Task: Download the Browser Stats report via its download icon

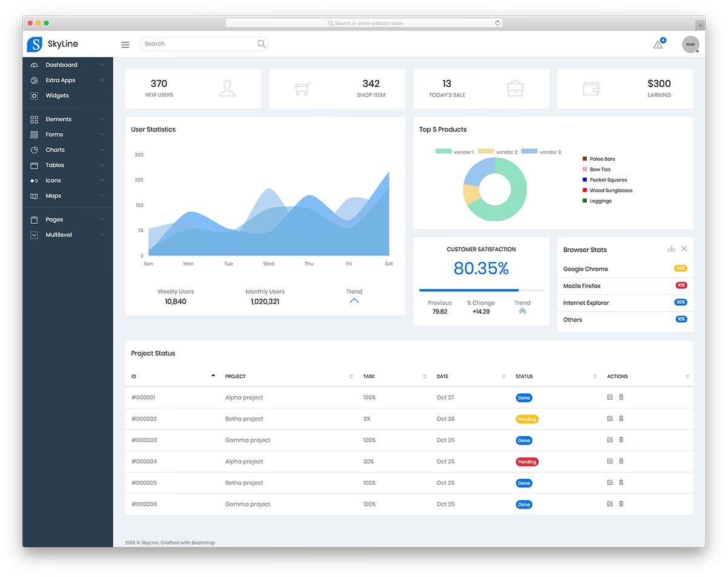Action: pos(671,249)
